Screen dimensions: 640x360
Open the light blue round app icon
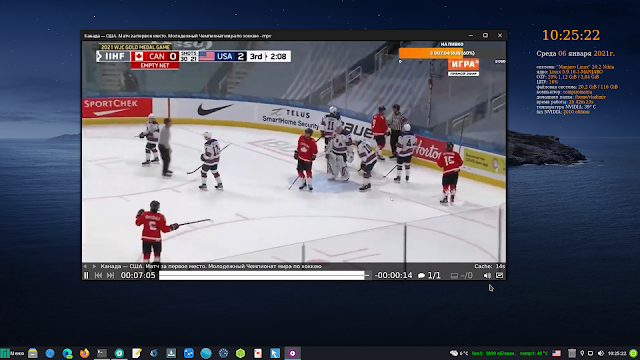pyautogui.click(x=206, y=353)
